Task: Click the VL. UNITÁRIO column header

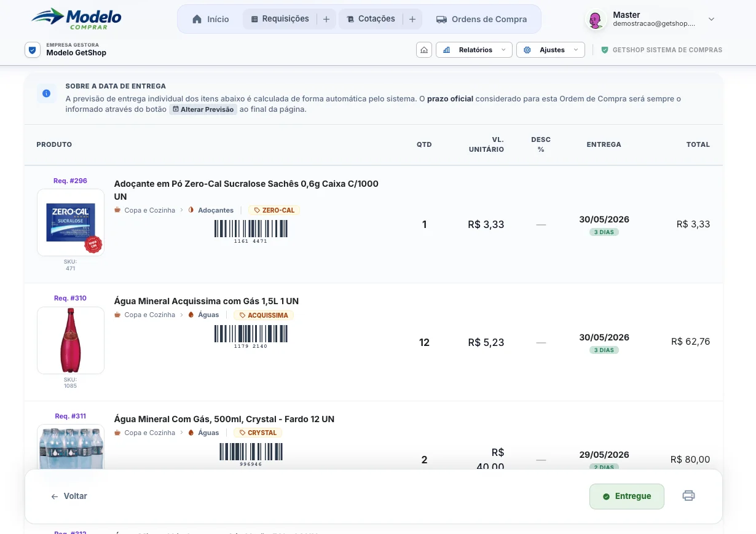Action: (x=486, y=144)
